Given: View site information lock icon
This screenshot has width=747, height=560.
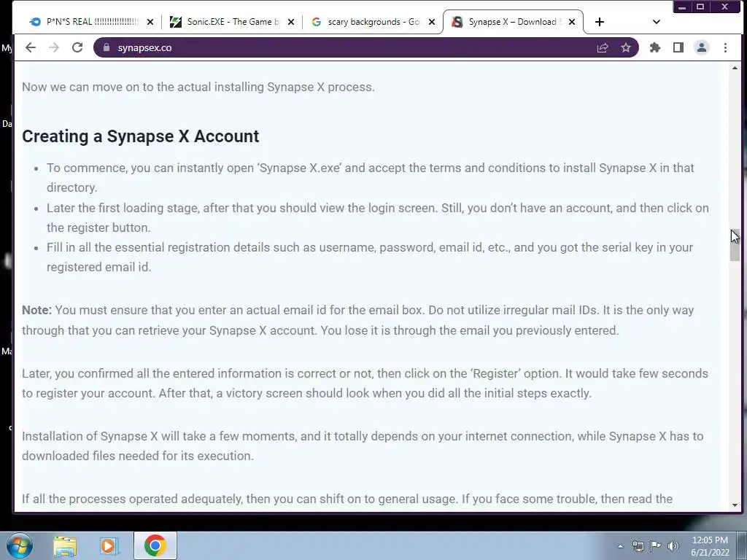Looking at the screenshot, I should (107, 47).
